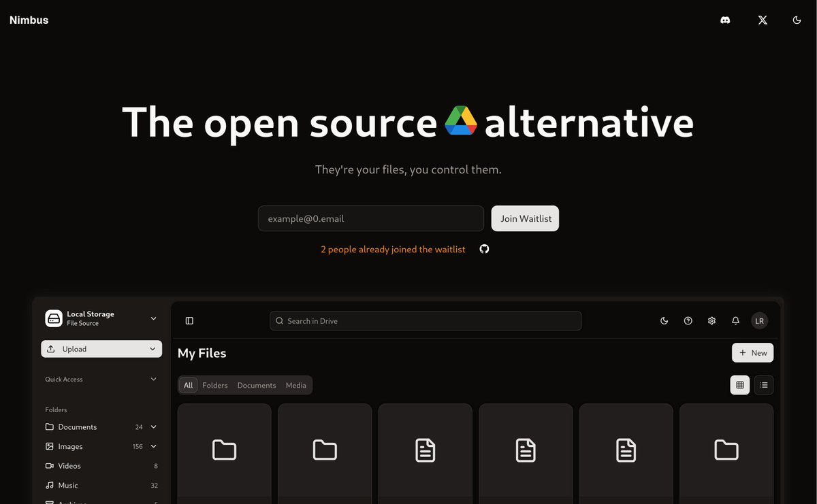Open the notifications bell icon
This screenshot has width=817, height=504.
click(x=736, y=321)
